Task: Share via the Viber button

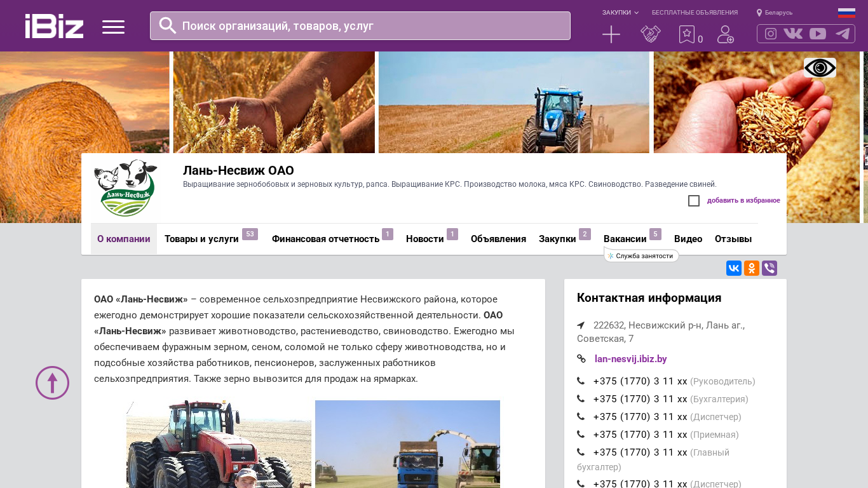Action: [770, 268]
